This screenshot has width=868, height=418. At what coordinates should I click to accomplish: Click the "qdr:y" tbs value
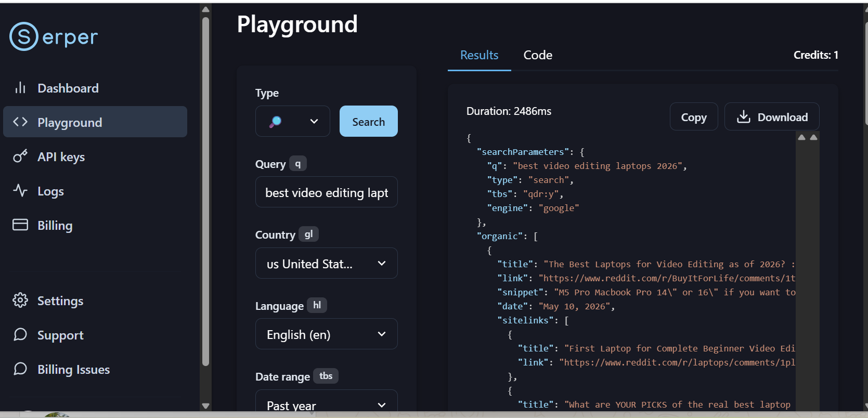point(541,194)
